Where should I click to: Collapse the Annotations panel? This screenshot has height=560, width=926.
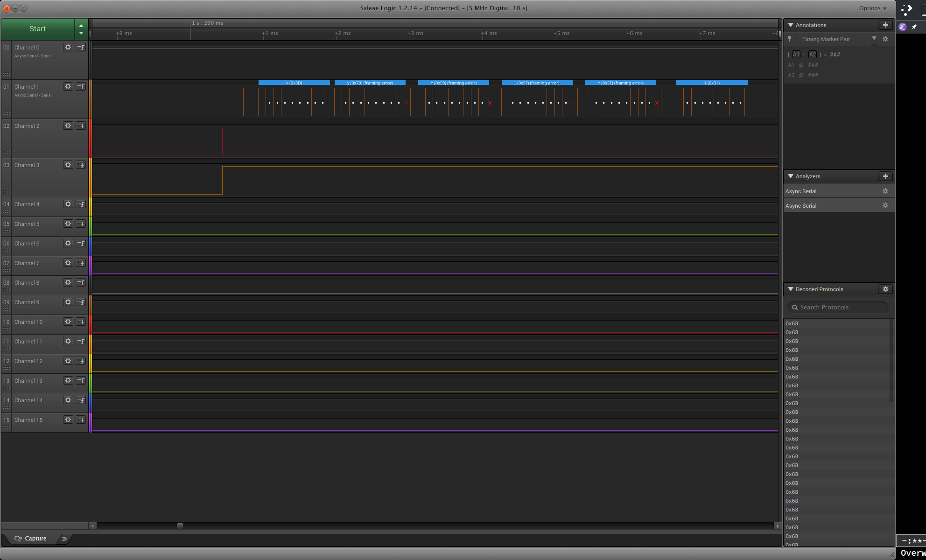pyautogui.click(x=791, y=25)
